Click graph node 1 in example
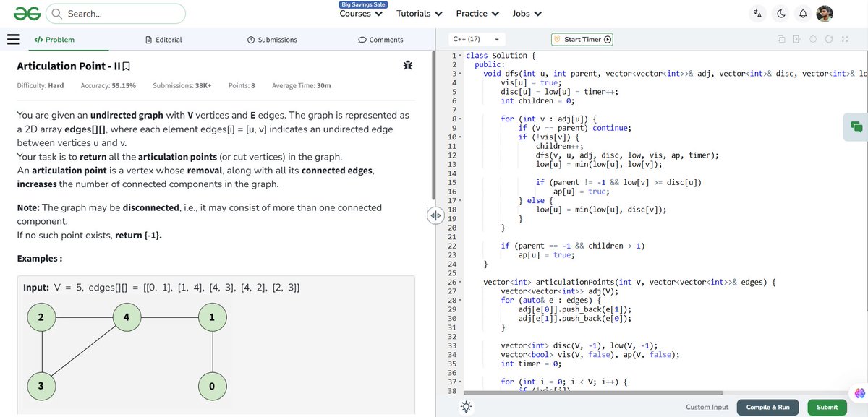Image resolution: width=868 pixels, height=417 pixels. pyautogui.click(x=211, y=317)
